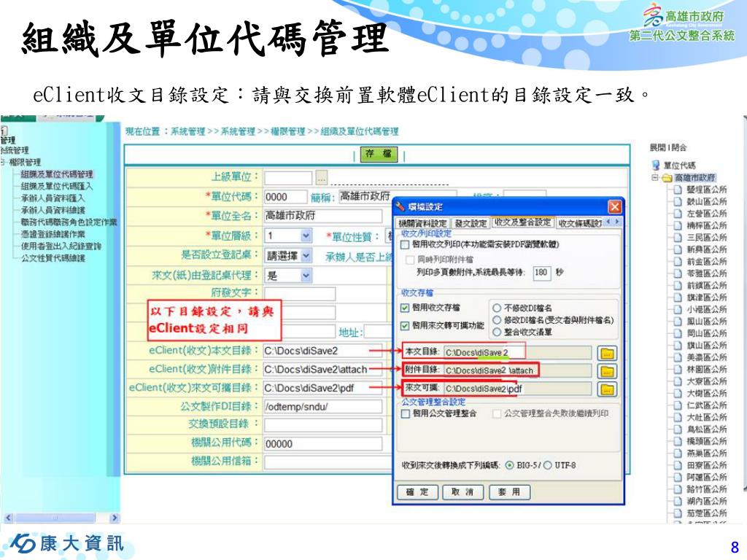Uncheck 啟用來文轉可攜功能 checkbox
The image size is (747, 560).
click(x=405, y=326)
